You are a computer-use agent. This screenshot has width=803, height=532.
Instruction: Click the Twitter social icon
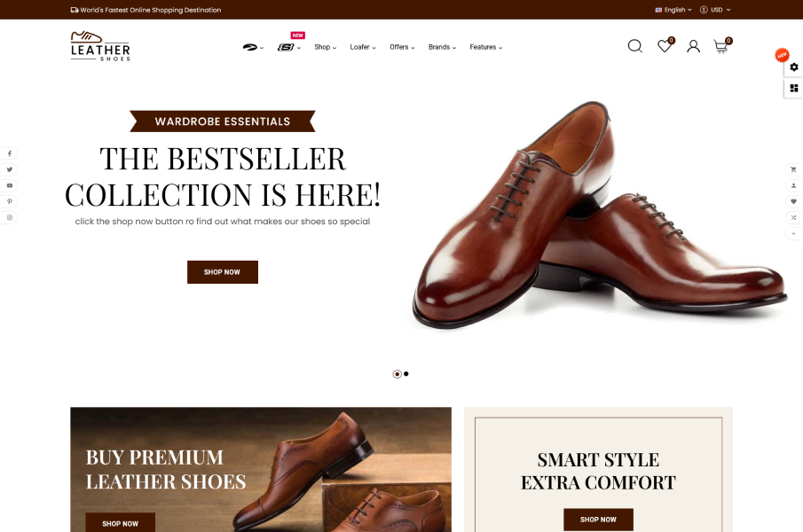point(9,169)
